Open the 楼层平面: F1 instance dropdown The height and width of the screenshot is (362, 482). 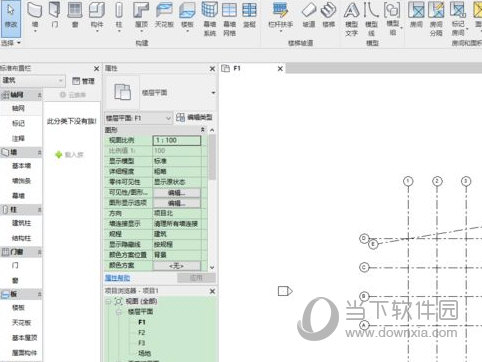tap(139, 118)
